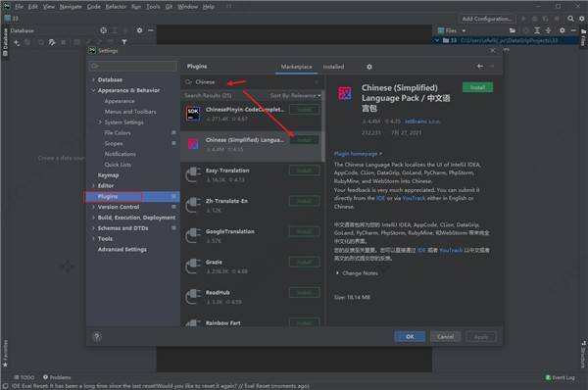This screenshot has width=588, height=390.
Task: Open the Files view dropdown arrow
Action: 464,30
